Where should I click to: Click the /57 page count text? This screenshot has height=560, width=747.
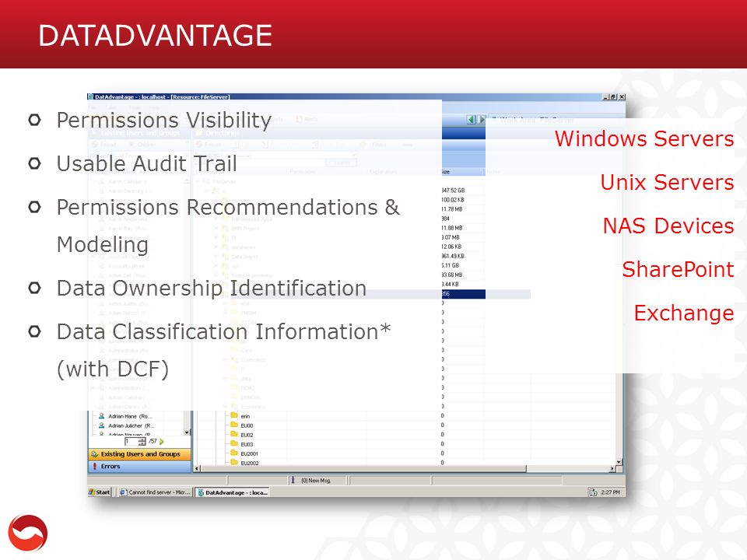point(153,442)
